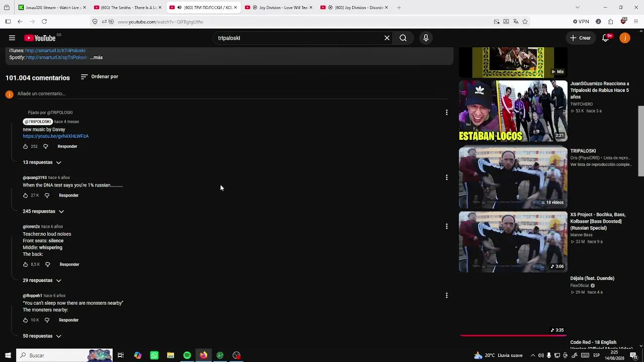Show hidden system tray icons
644x362 pixels.
[x=533, y=355]
